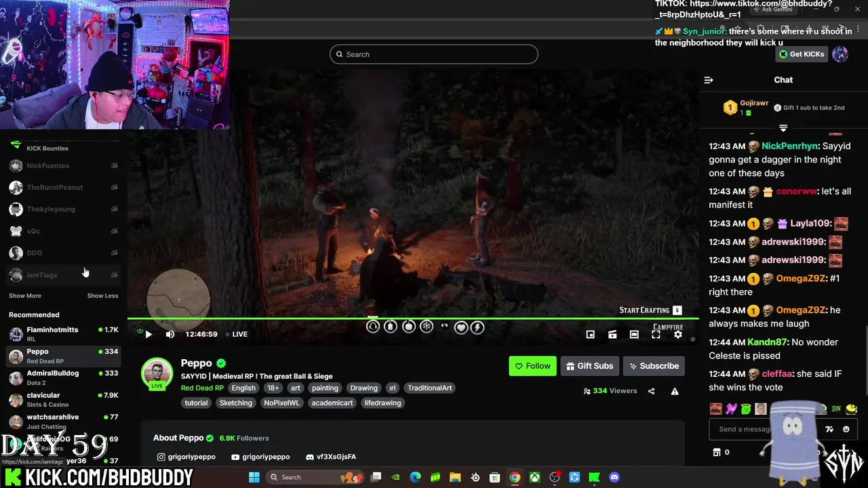
Task: Select the Sketching tag
Action: tap(236, 403)
